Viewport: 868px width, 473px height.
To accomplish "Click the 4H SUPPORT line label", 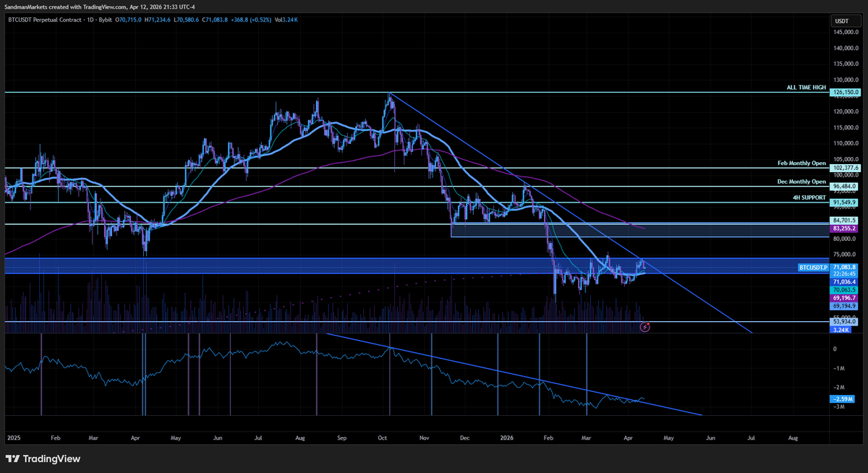I will 808,197.
